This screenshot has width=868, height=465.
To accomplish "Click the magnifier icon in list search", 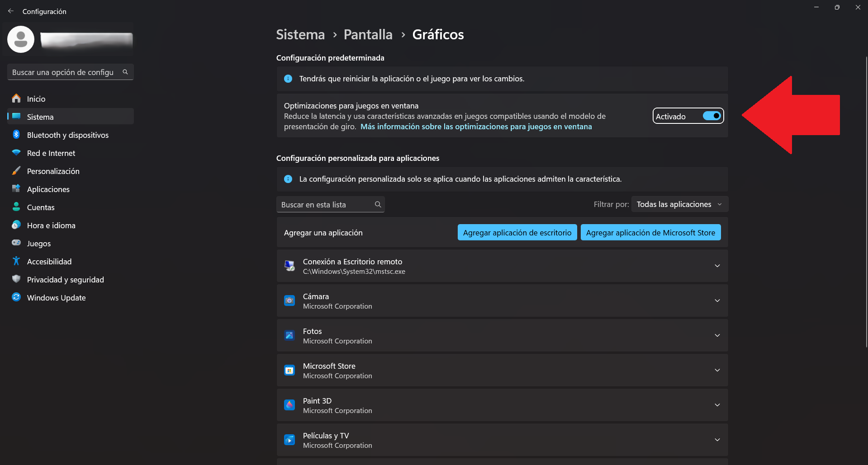I will point(378,204).
